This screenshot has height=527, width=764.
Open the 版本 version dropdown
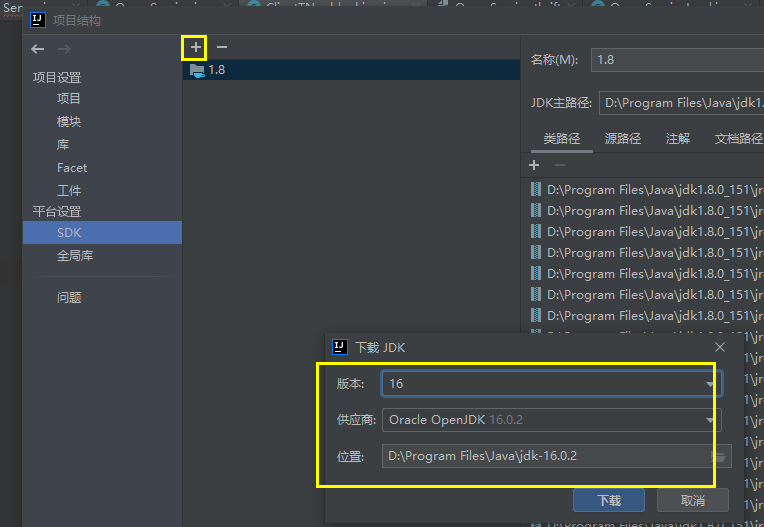coord(551,384)
